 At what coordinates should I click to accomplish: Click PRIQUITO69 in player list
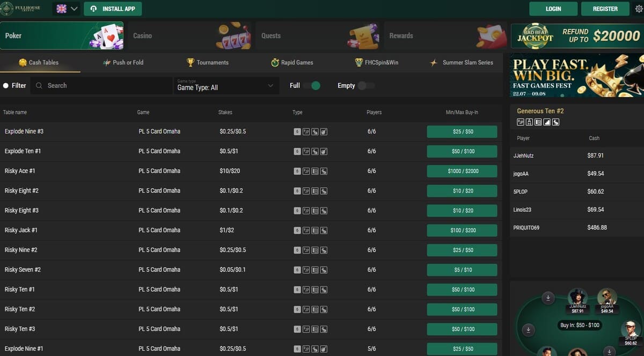[x=526, y=228]
